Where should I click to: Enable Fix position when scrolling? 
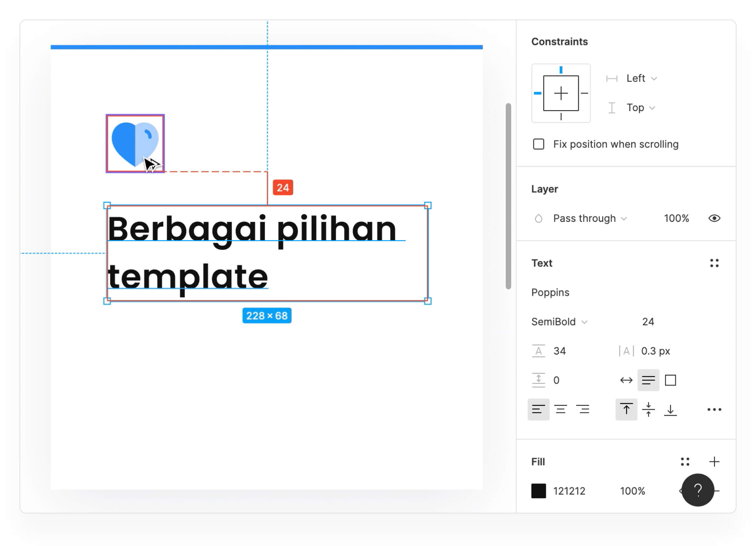coord(538,144)
